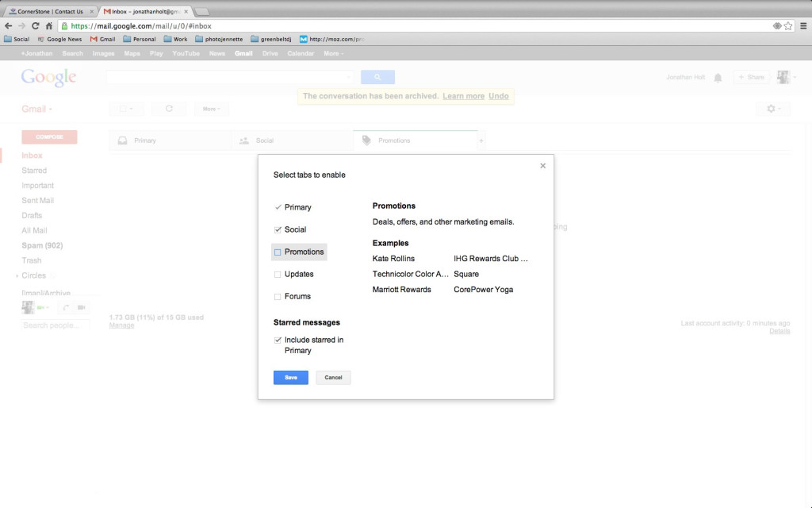Click the address bar URL
The width and height of the screenshot is (812, 508).
[x=141, y=26]
